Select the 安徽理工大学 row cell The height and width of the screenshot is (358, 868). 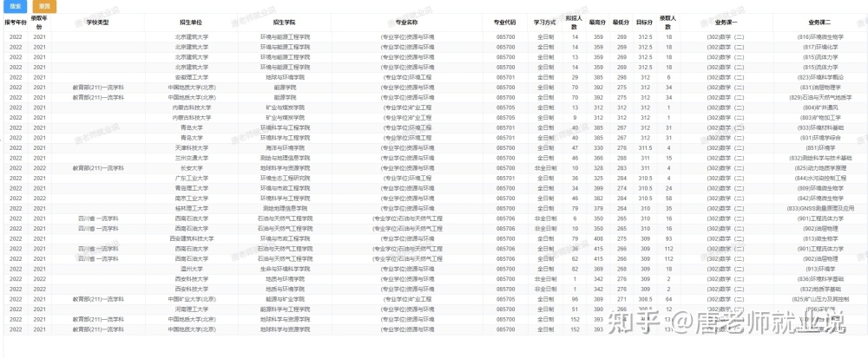tap(192, 77)
